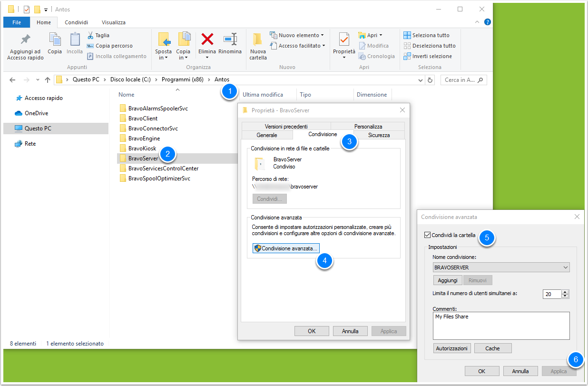Increase simultaneous users limit by one
The height and width of the screenshot is (386, 588).
(x=565, y=292)
